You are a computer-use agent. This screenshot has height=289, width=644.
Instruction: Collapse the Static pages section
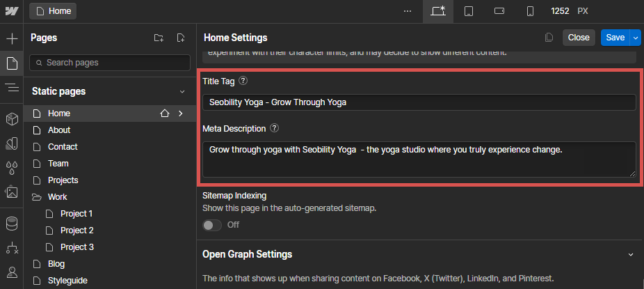182,92
